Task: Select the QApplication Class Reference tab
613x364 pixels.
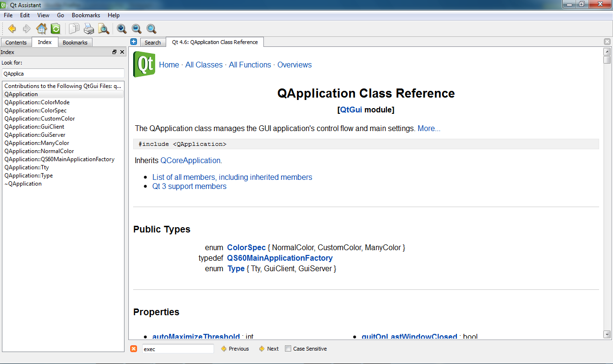Action: pos(215,42)
